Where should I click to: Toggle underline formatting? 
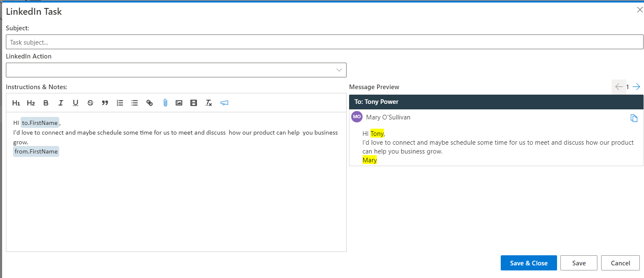coord(76,103)
